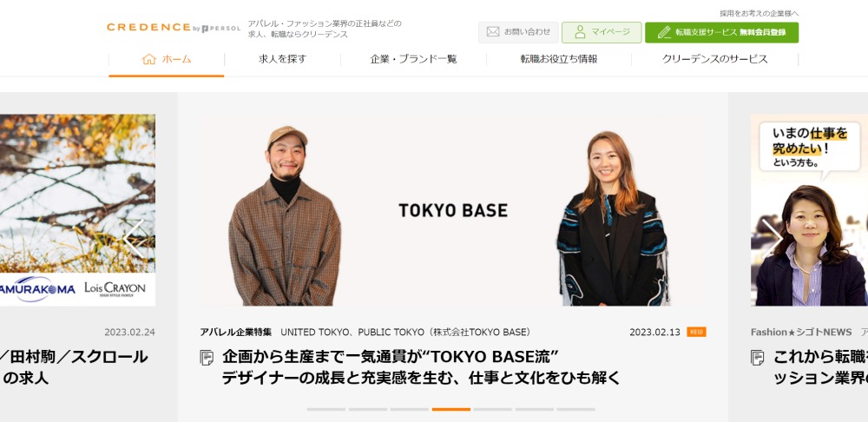Viewport: 868px width, 422px height.
Task: Open the 企業・ブランド一覧 menu
Action: tap(413, 59)
